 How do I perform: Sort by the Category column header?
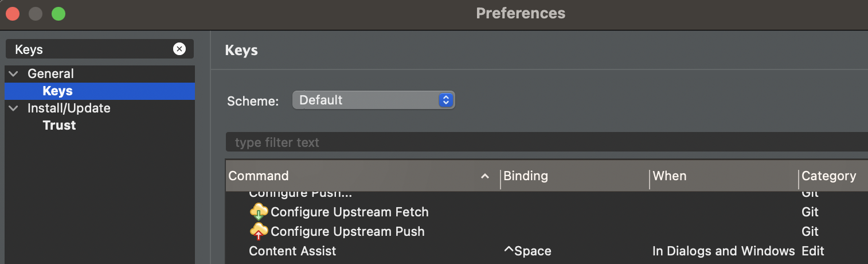tap(828, 176)
